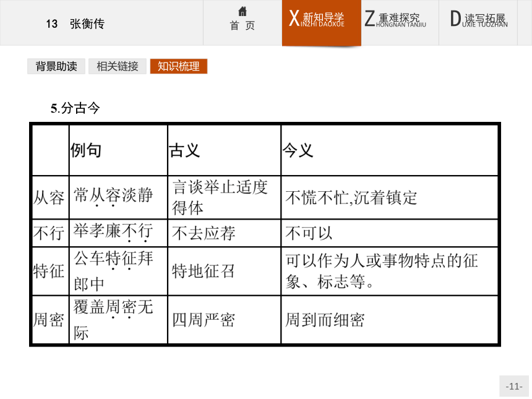Click the example 公车特征拜郎中
Viewport: 532px width, 399px height.
113,271
